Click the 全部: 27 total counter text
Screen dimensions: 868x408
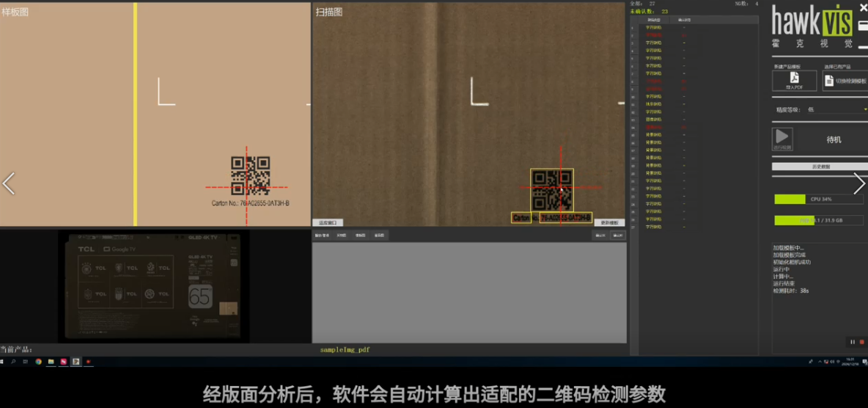click(644, 4)
